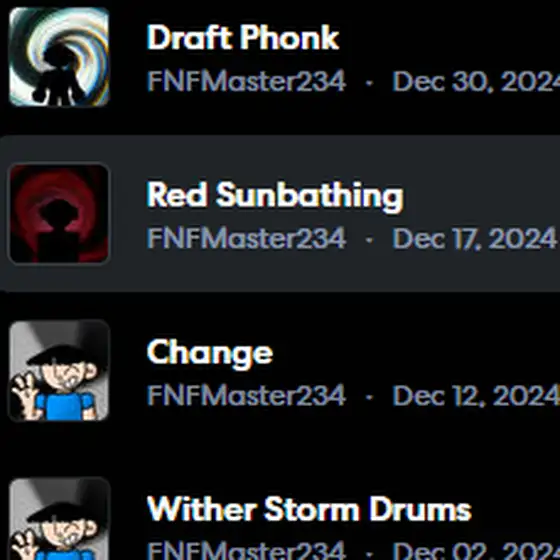
Task: Select the highlighted Red Sunbathing row background
Action: (280, 214)
